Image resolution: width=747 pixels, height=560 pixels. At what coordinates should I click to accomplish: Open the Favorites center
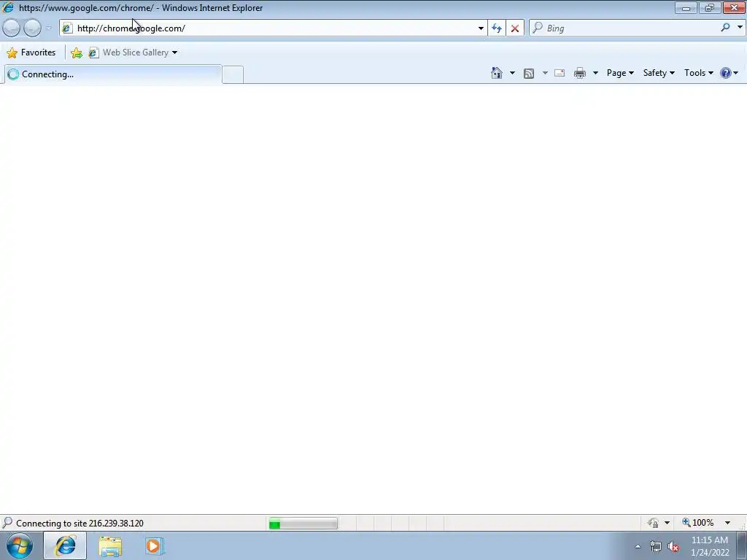tap(31, 52)
